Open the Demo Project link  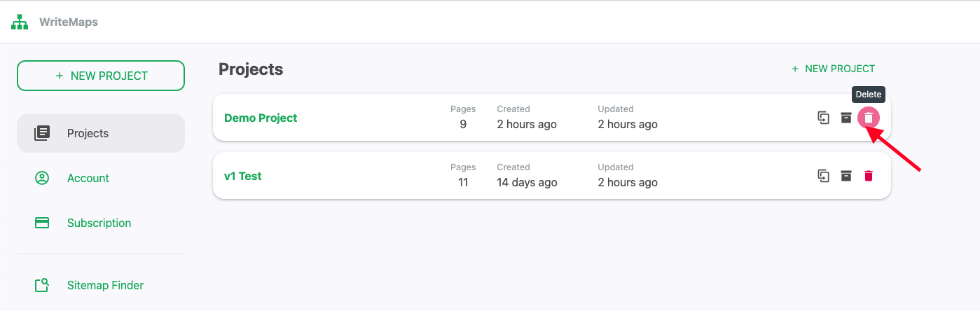pos(261,118)
